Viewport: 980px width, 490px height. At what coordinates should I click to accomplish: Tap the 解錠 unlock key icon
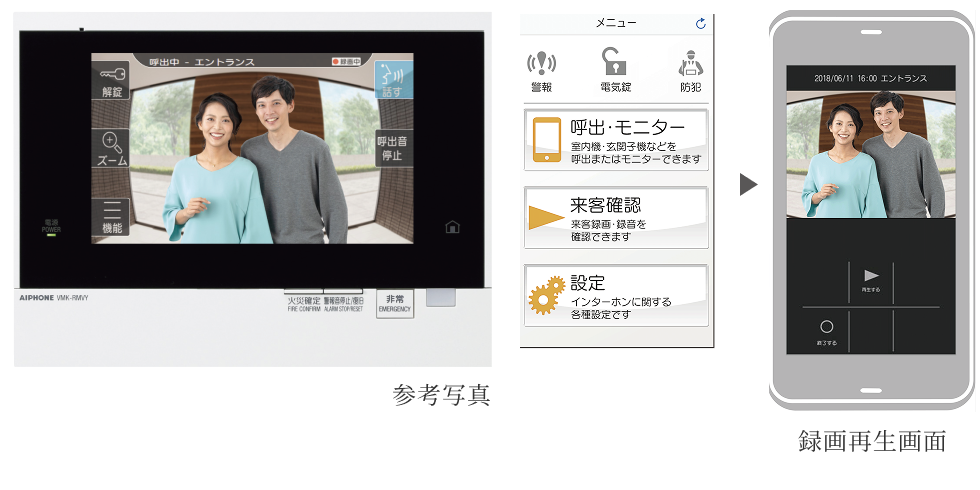pos(112,80)
